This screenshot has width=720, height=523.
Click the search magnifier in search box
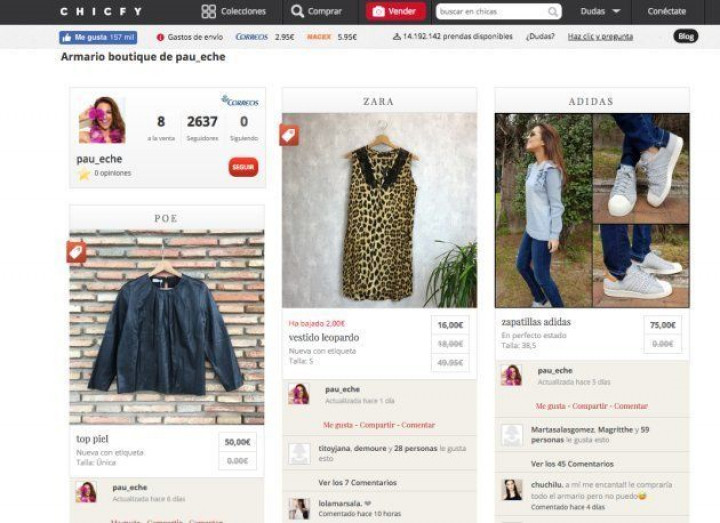click(553, 12)
